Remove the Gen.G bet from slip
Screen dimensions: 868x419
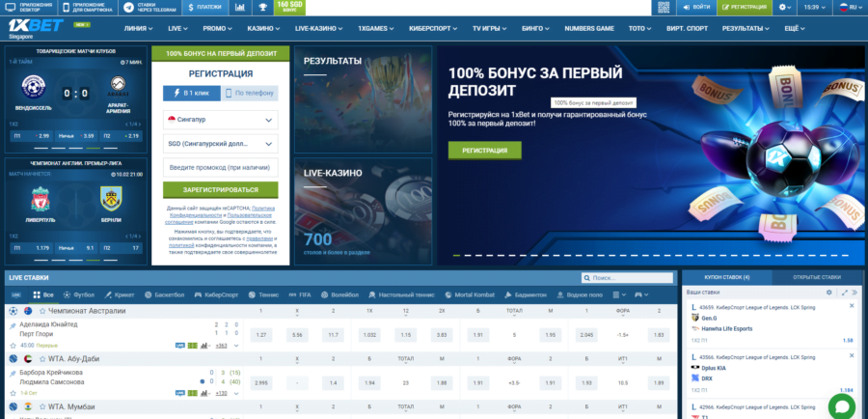852,306
